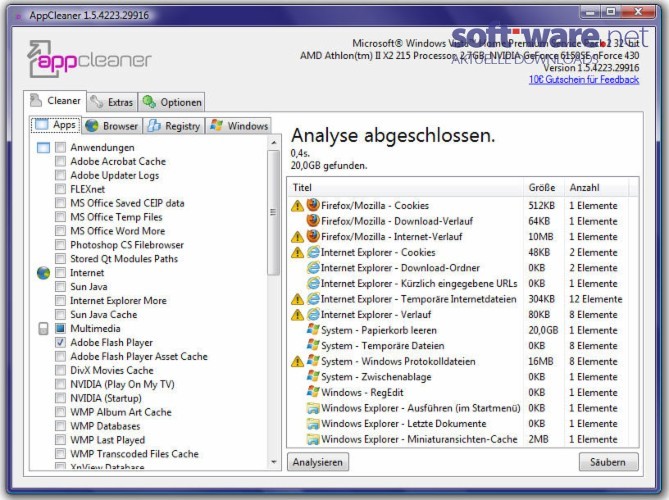Screen dimensions: 669x500
Task: Switch to the Windows sub-tab
Action: pos(239,126)
